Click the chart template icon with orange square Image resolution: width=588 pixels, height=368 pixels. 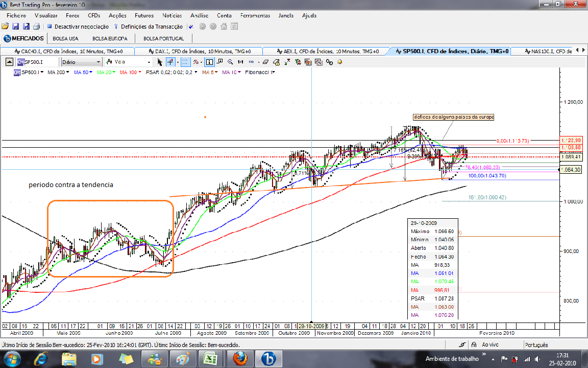(x=308, y=62)
